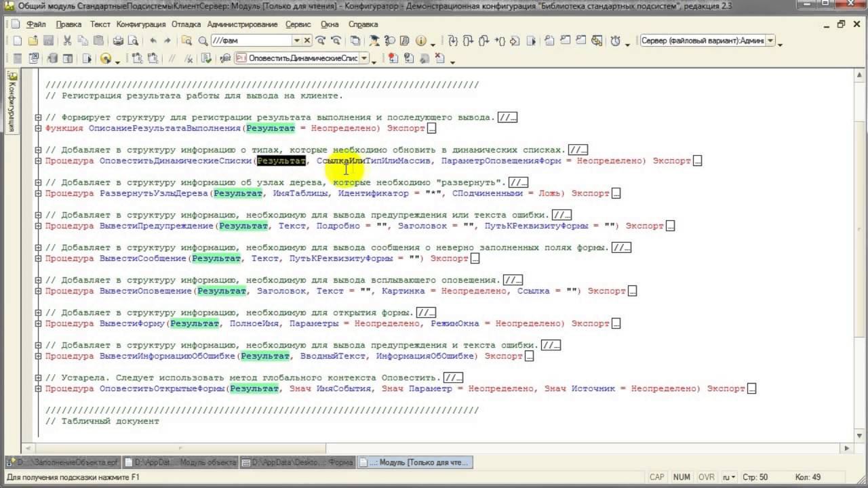Open the Окна menu

click(x=330, y=24)
